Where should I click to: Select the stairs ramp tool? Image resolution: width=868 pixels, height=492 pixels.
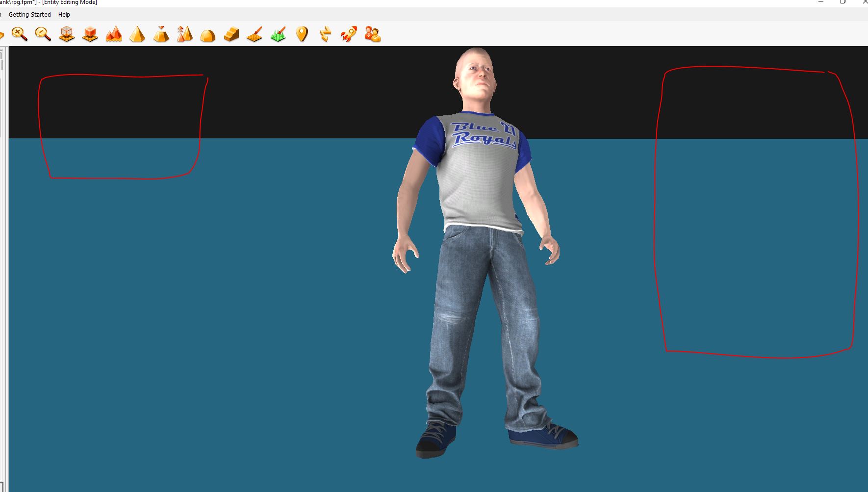[x=230, y=34]
